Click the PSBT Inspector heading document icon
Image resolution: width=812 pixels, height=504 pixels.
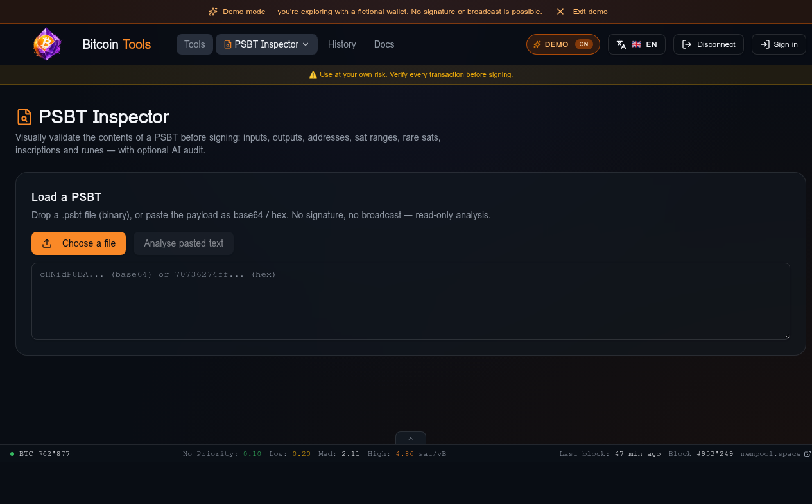point(24,117)
